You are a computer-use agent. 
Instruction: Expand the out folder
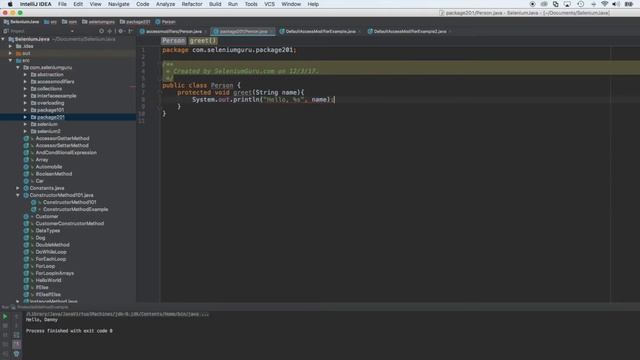coord(11,53)
